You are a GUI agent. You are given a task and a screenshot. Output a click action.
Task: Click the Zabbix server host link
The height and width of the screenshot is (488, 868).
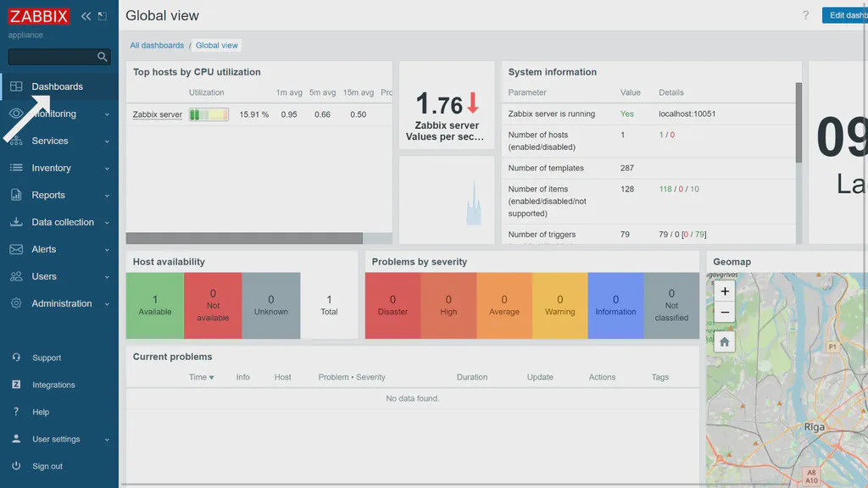coord(157,114)
